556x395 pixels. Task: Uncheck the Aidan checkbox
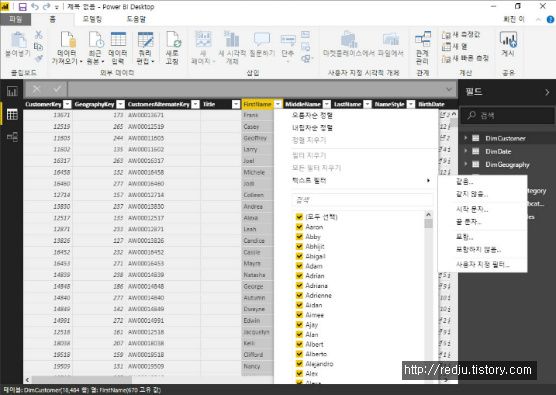pyautogui.click(x=299, y=305)
